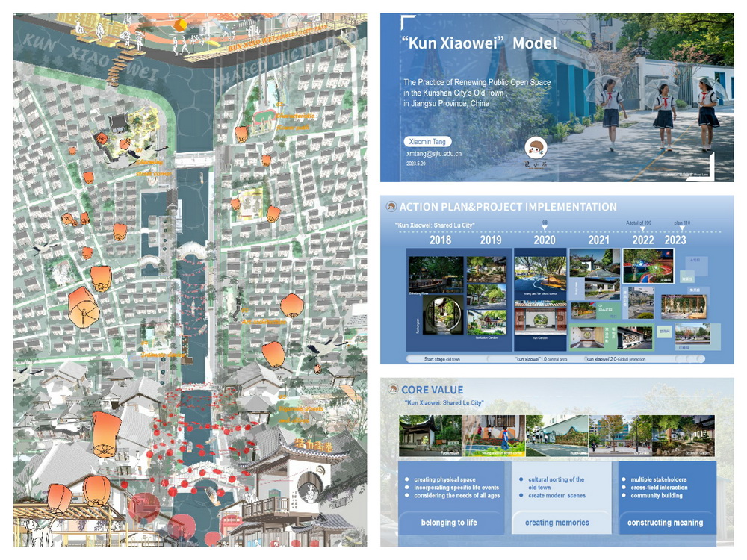
Task: Open the Zhihetang River night photo
Action: pos(436,274)
